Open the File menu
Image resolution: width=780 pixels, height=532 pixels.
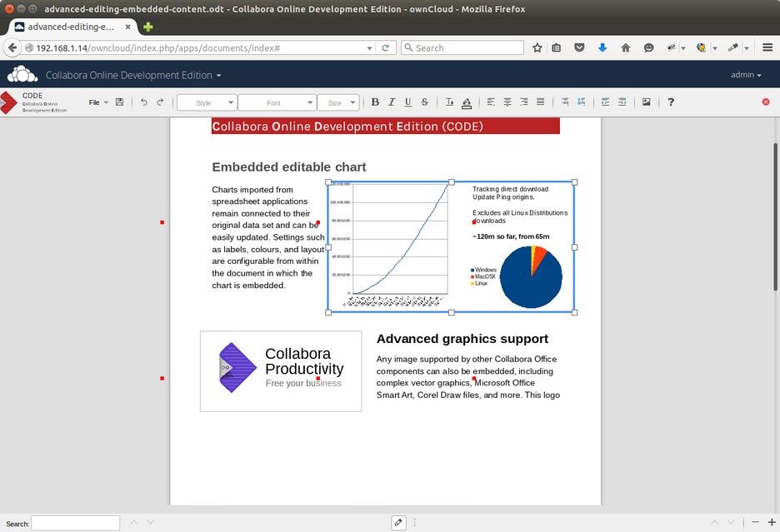click(98, 102)
